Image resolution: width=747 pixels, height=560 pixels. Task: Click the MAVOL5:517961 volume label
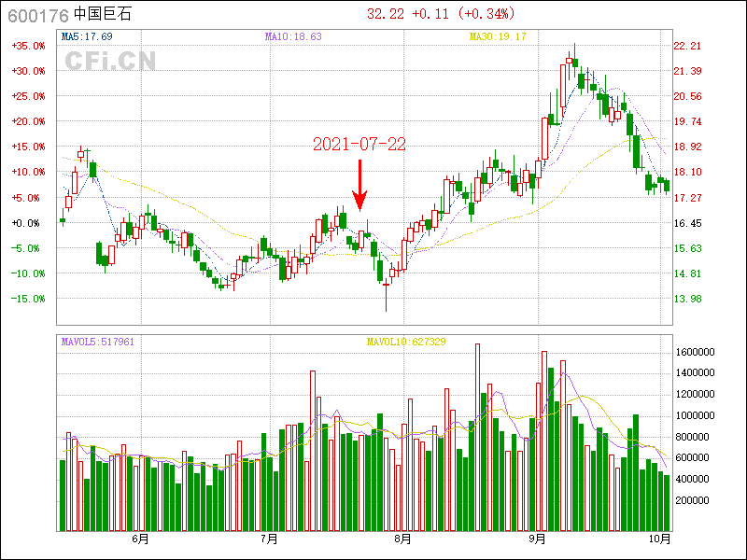98,342
